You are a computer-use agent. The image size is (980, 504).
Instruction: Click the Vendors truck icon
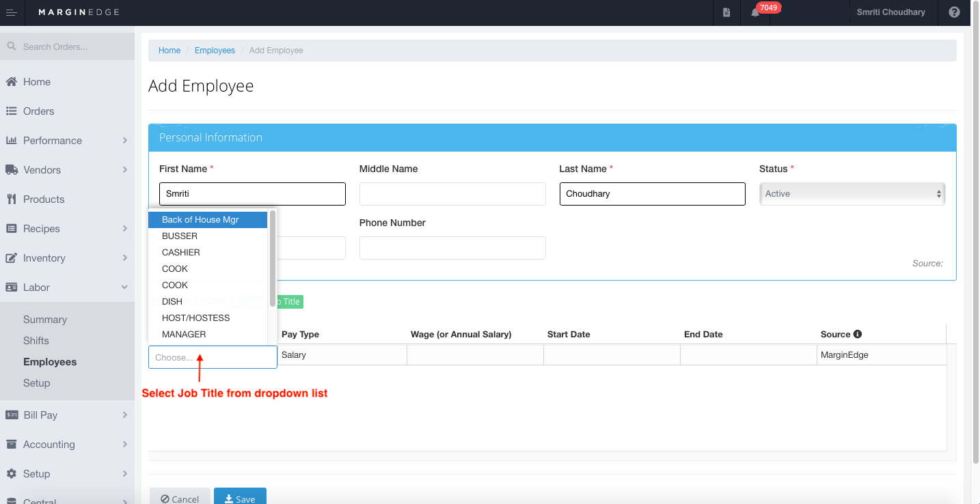click(11, 170)
